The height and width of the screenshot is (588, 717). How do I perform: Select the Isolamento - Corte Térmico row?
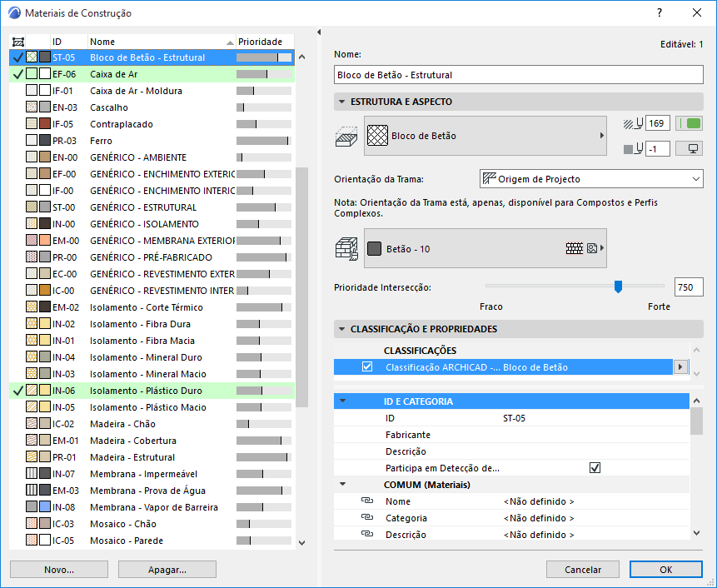(152, 307)
